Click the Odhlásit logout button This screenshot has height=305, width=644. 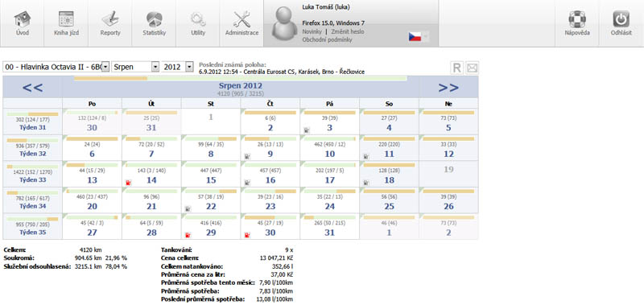coord(621,23)
